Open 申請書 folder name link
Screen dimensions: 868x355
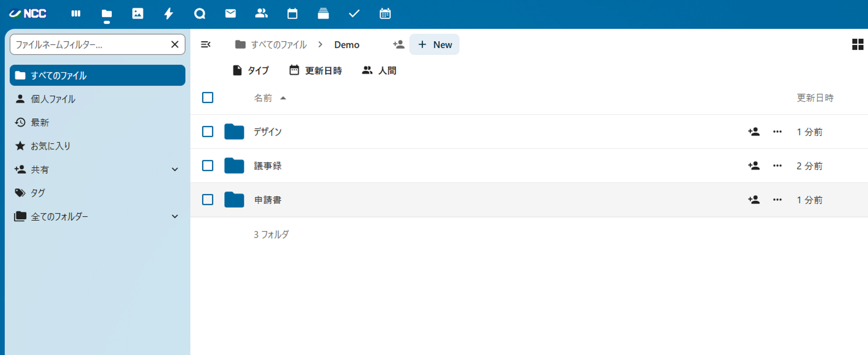point(268,200)
